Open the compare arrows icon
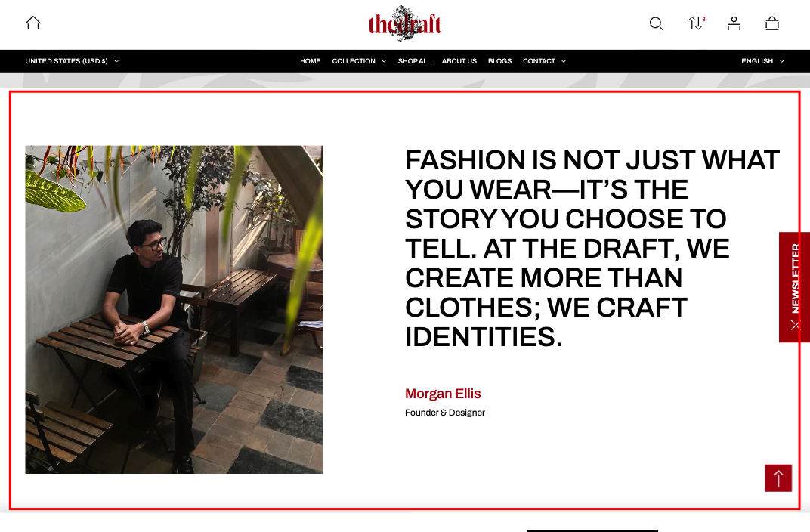 (x=696, y=23)
